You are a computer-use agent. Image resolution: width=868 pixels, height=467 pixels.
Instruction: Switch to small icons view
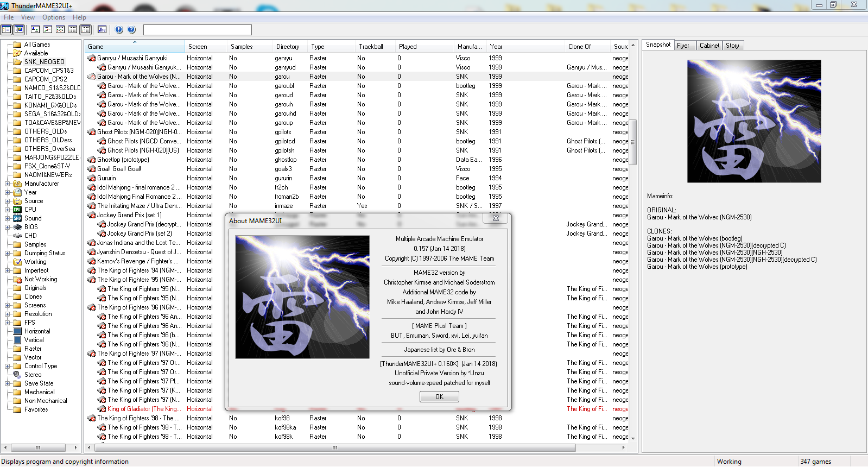click(48, 29)
